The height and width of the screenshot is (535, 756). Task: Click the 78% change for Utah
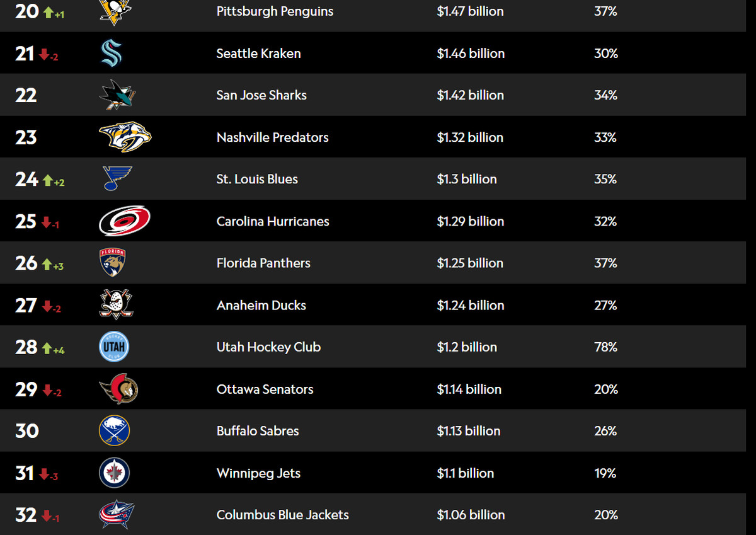pos(605,347)
